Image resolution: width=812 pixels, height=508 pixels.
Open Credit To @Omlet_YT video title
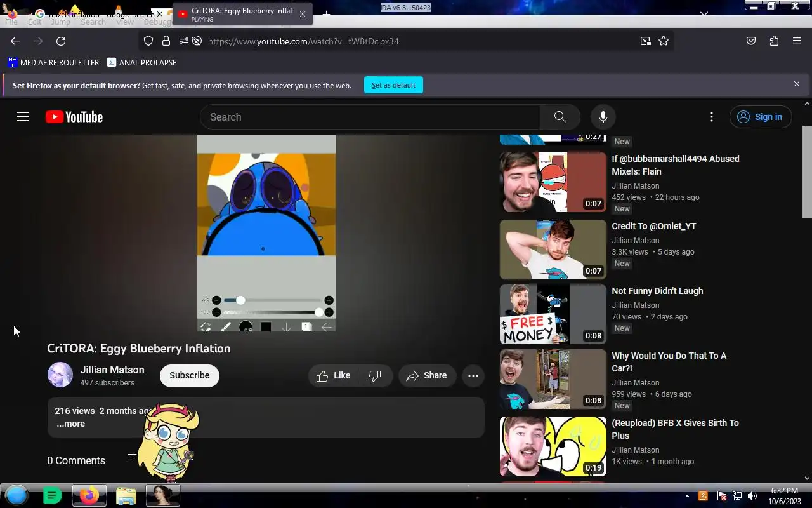(x=653, y=226)
